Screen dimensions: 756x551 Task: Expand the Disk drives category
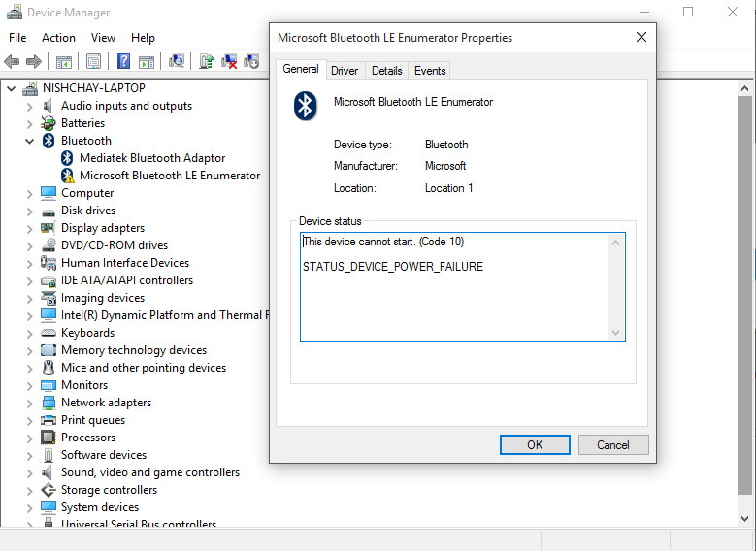(x=29, y=211)
